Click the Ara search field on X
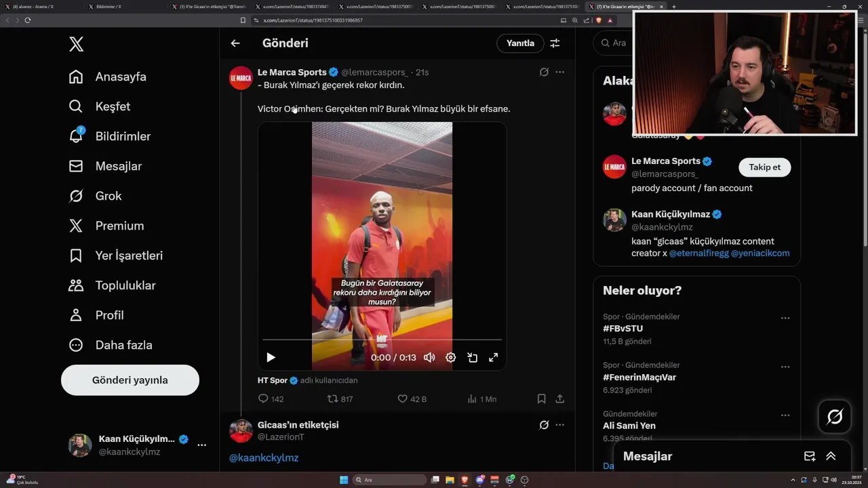Image resolution: width=868 pixels, height=488 pixels. (x=614, y=43)
